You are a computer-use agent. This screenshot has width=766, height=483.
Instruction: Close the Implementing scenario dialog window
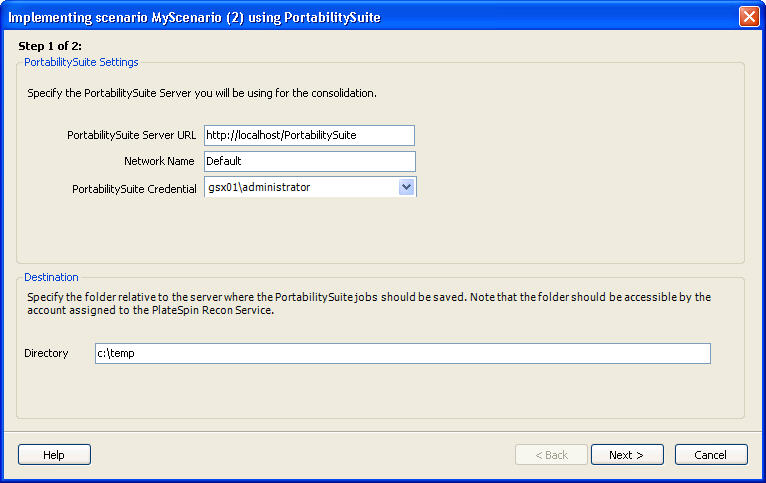coord(748,17)
